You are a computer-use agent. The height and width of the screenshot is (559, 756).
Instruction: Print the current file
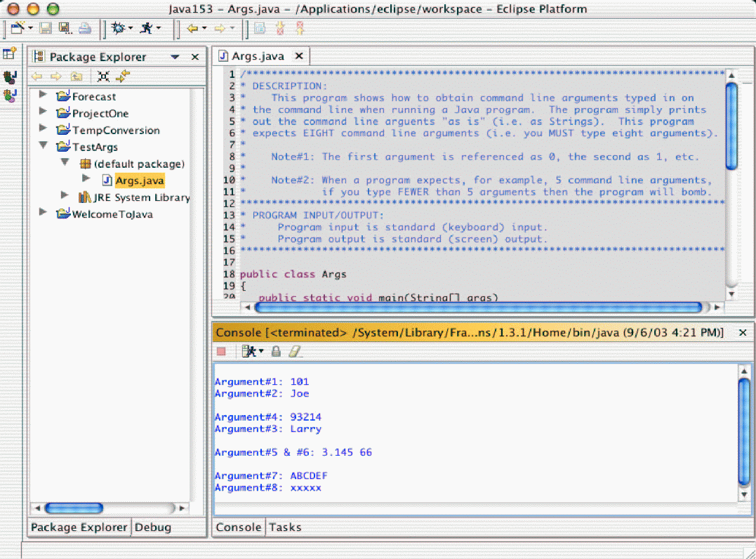pos(84,28)
